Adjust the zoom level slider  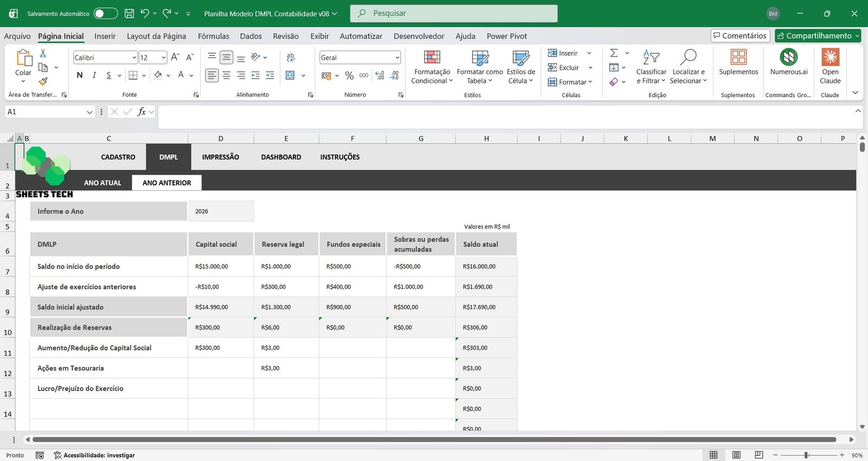pyautogui.click(x=807, y=455)
